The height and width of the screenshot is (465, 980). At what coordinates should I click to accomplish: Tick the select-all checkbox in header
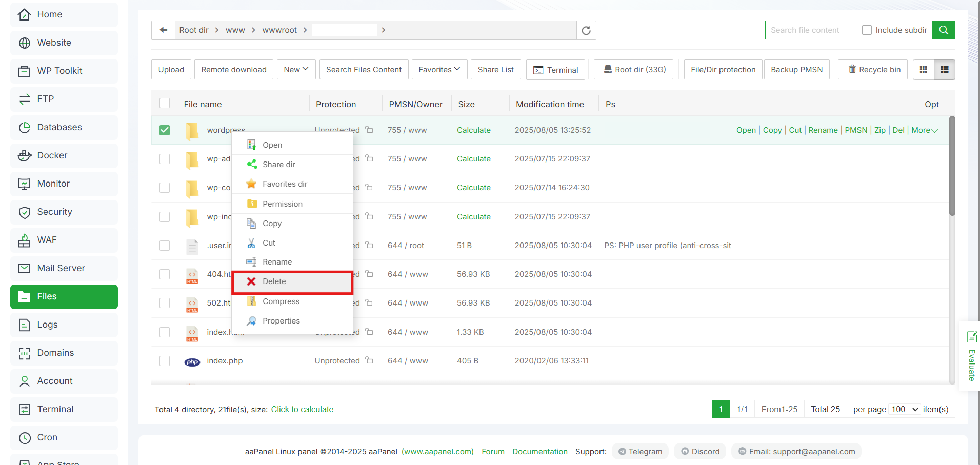click(165, 104)
